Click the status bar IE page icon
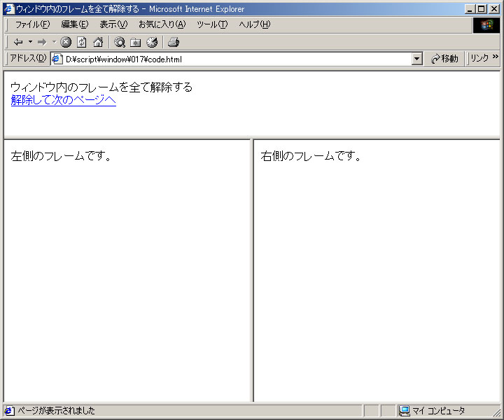The height and width of the screenshot is (420, 504). click(x=9, y=411)
